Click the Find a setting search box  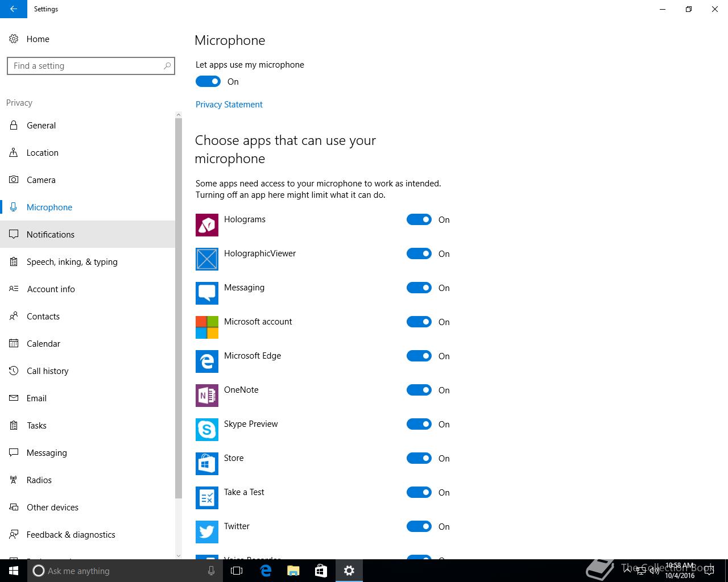[x=91, y=66]
